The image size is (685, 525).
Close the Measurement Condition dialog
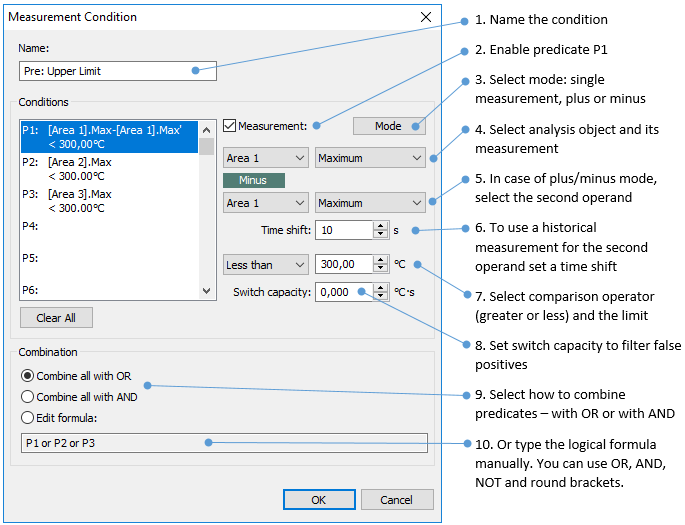(426, 17)
